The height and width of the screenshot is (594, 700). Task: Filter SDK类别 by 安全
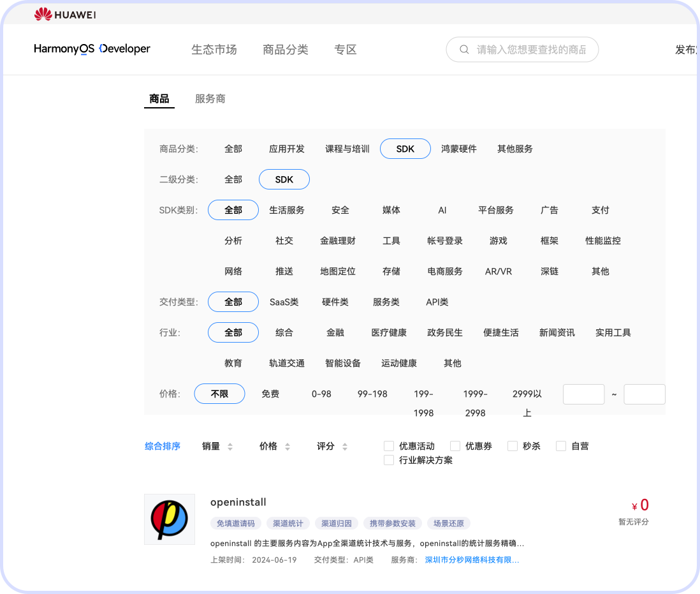coord(340,210)
